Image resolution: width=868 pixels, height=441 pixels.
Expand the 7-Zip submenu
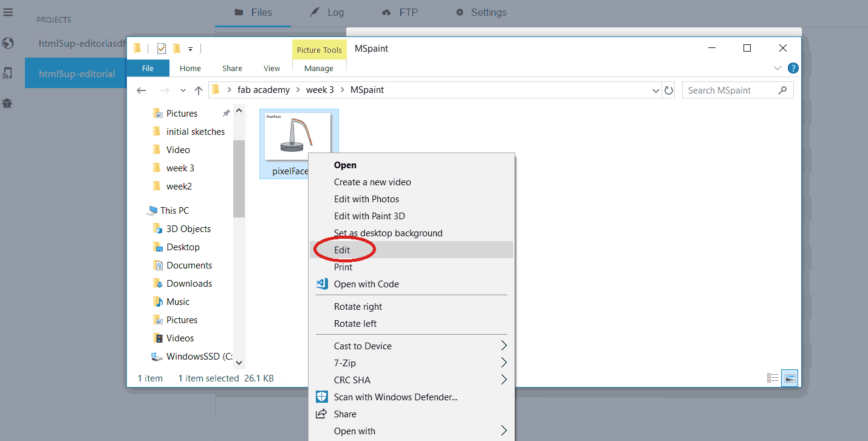(504, 363)
